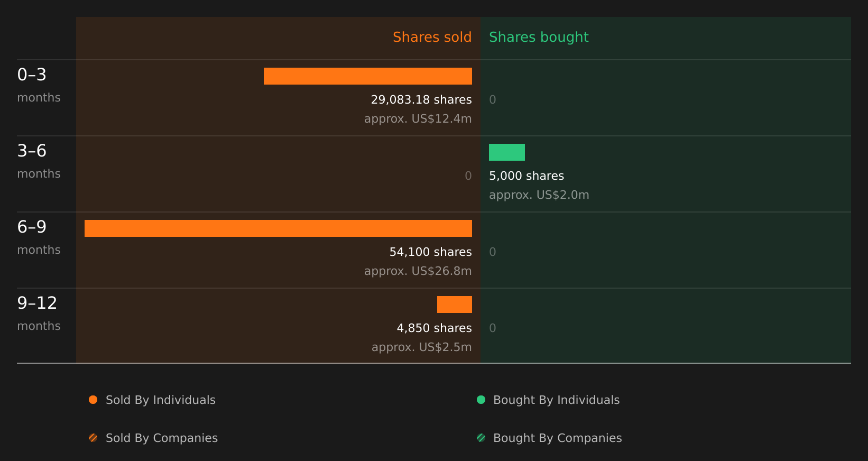This screenshot has width=868, height=461.
Task: Click the 4,850 shares value
Action: 434,328
